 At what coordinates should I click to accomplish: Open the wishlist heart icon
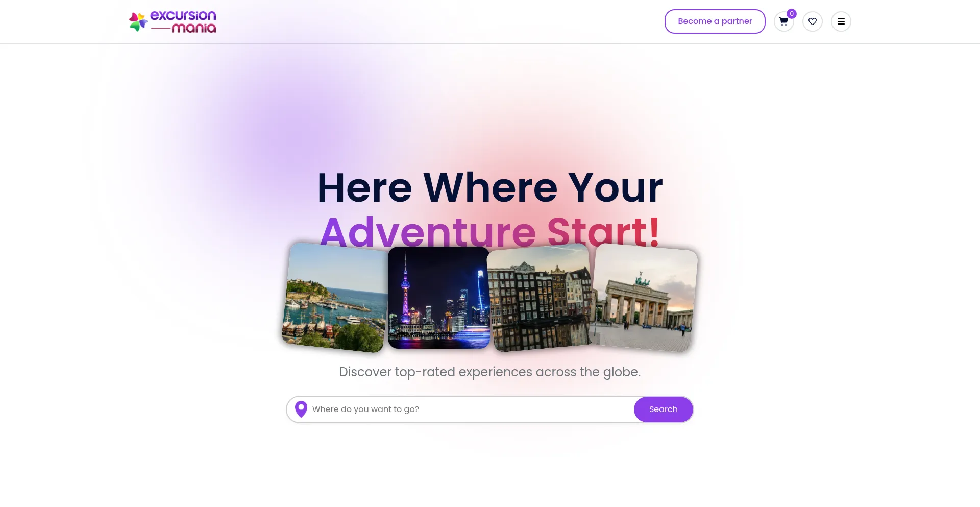coord(812,21)
